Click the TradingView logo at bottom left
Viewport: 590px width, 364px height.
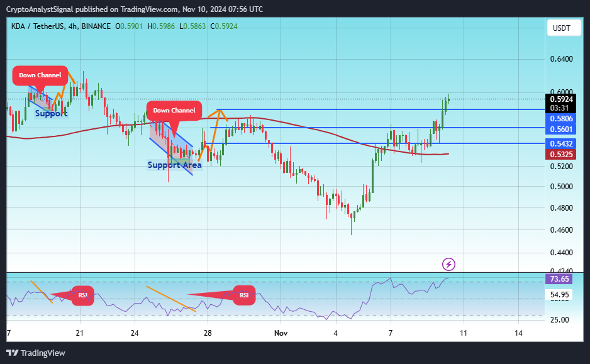(x=36, y=353)
